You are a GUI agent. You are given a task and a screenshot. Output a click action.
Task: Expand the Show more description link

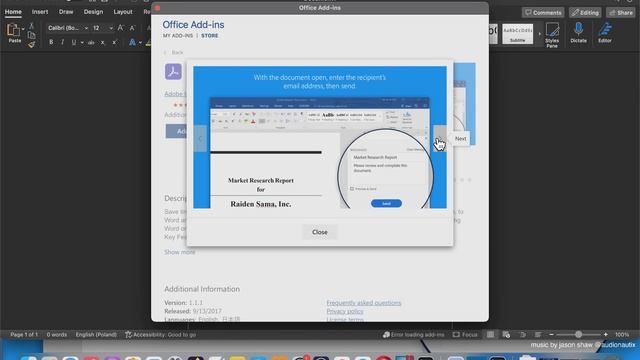180,252
